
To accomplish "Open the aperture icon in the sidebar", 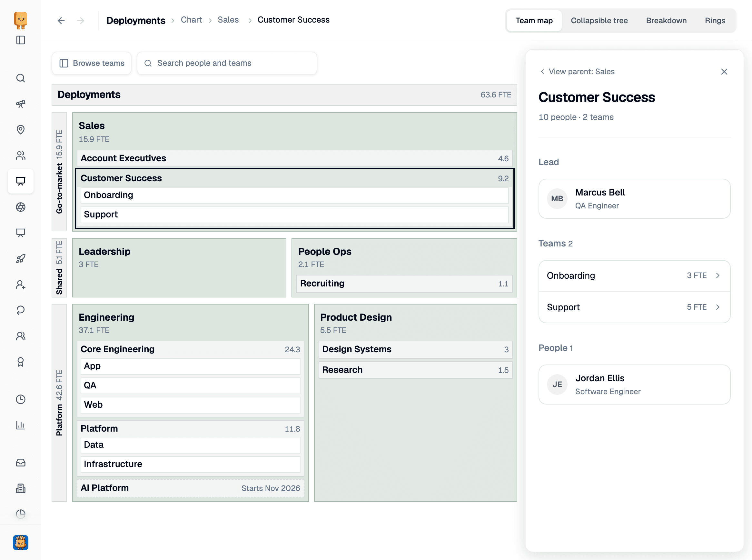I will click(x=21, y=207).
